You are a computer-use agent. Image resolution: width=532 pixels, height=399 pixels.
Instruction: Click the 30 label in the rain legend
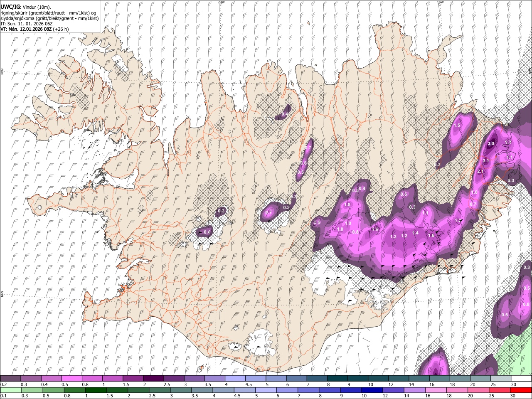click(514, 396)
